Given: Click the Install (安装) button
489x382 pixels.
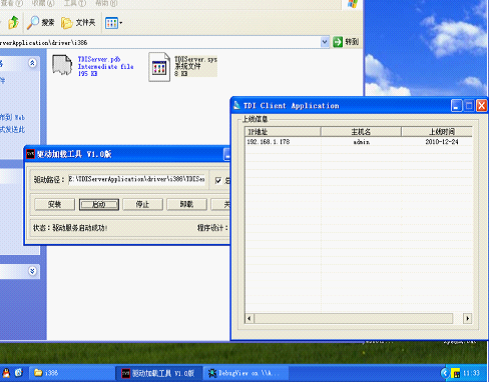Looking at the screenshot, I should [x=55, y=204].
